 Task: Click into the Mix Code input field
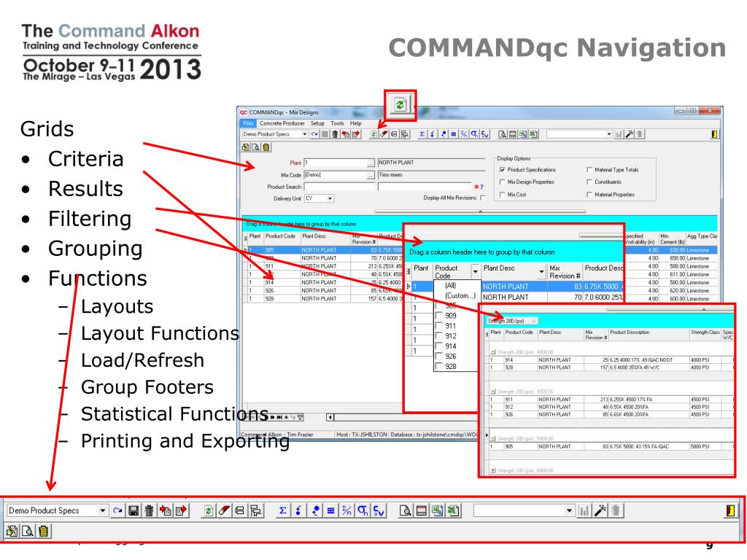[336, 175]
